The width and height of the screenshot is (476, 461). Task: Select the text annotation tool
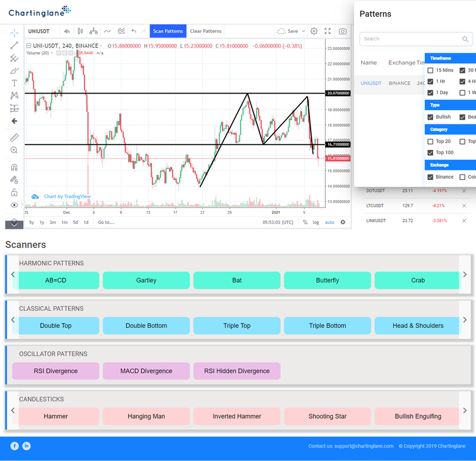(x=14, y=83)
